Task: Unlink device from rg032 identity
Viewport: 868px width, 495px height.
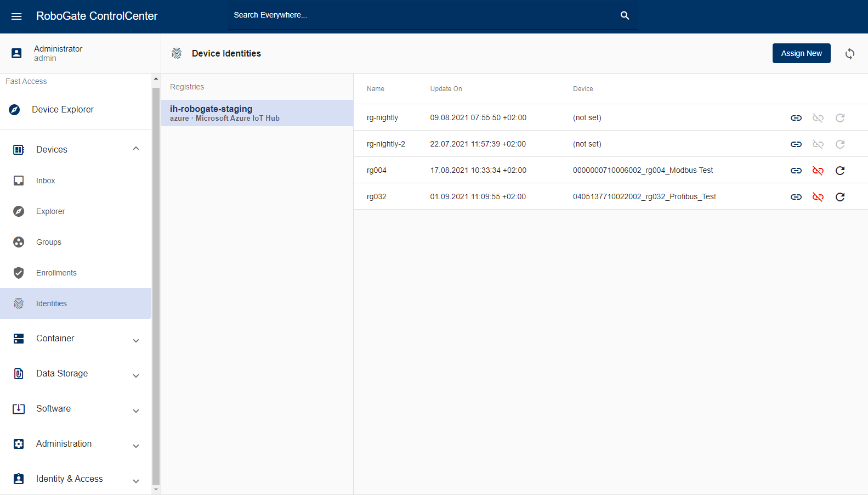Action: (818, 197)
